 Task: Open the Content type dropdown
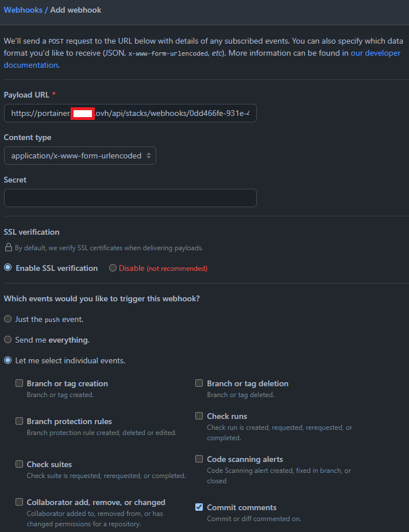80,156
